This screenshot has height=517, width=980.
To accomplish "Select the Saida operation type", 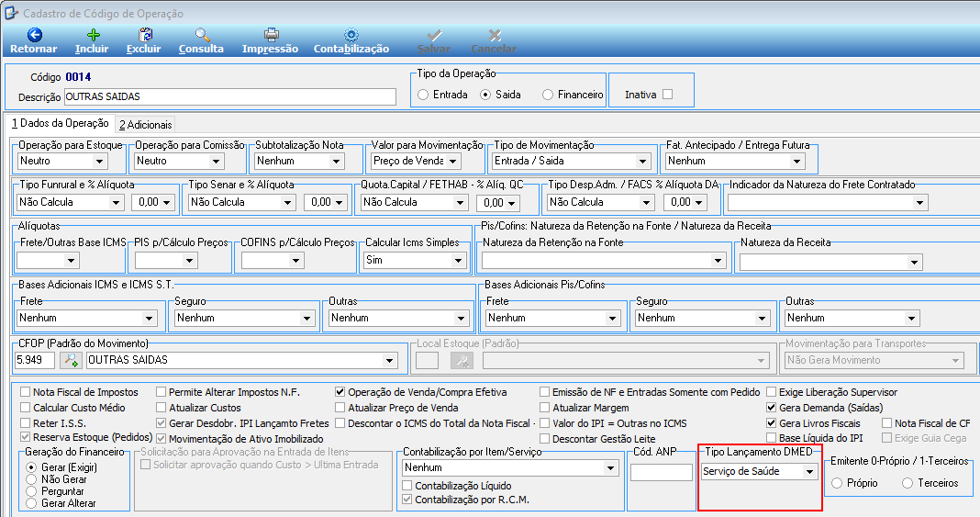I will [x=485, y=95].
